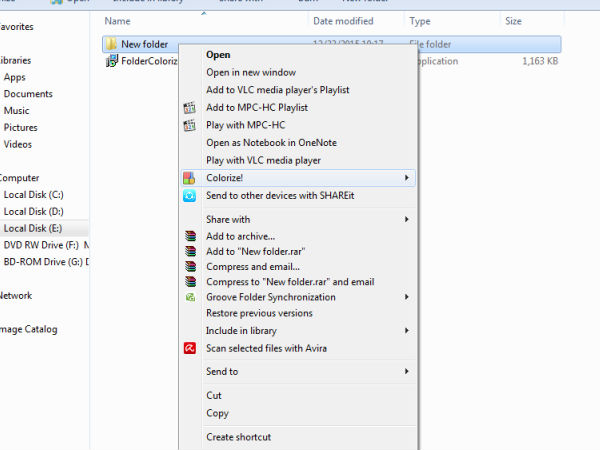Sort files by Date modified column

tap(343, 20)
